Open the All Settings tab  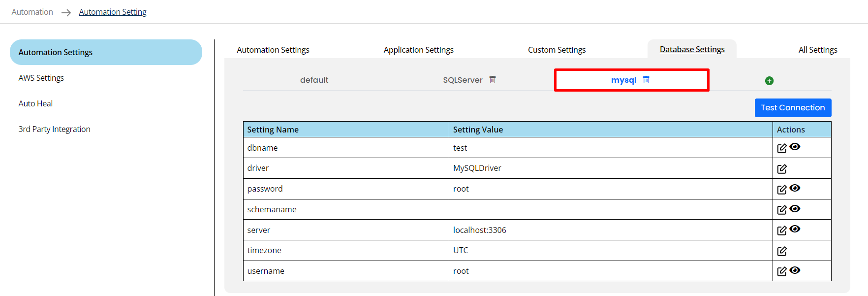tap(817, 50)
